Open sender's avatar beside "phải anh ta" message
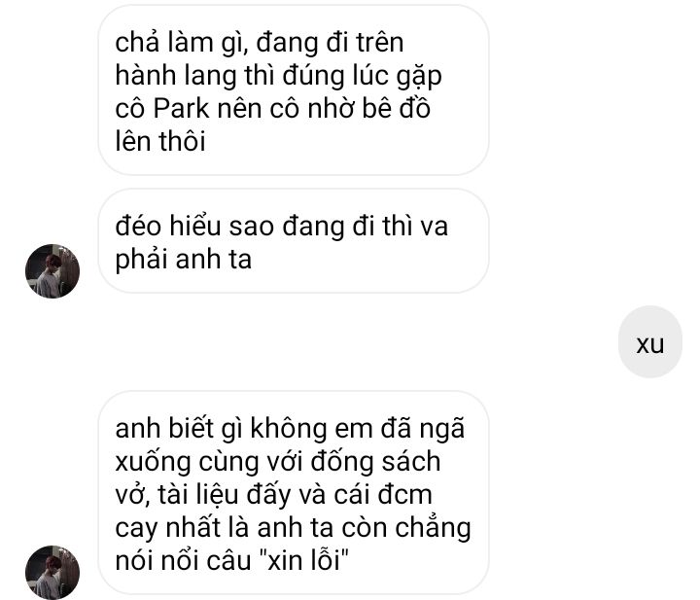Image resolution: width=700 pixels, height=600 pixels. click(x=52, y=271)
